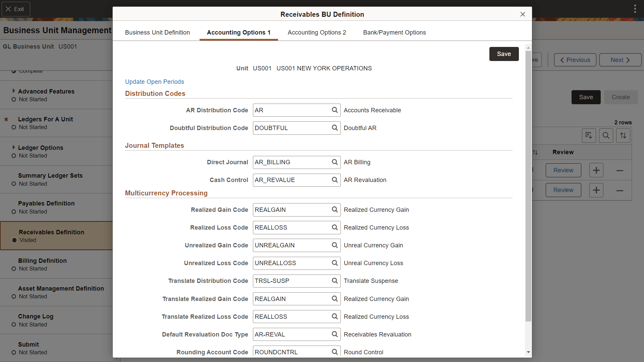Open the AR Distribution Code lookup

click(334, 110)
